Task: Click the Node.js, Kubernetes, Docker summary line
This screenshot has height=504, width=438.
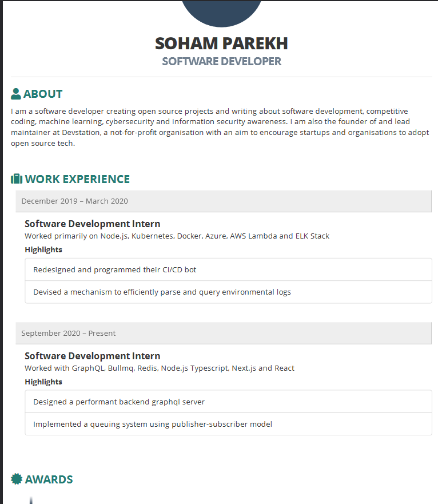Action: point(177,236)
